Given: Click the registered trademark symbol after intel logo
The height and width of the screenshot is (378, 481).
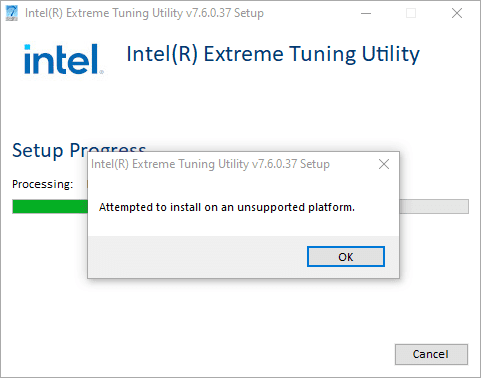Looking at the screenshot, I should click(101, 72).
